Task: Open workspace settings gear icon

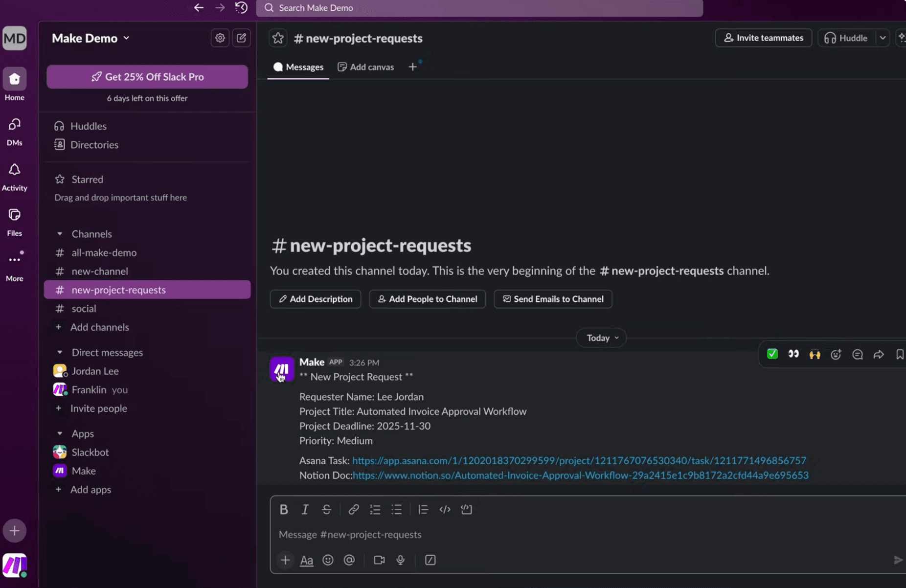Action: tap(220, 38)
